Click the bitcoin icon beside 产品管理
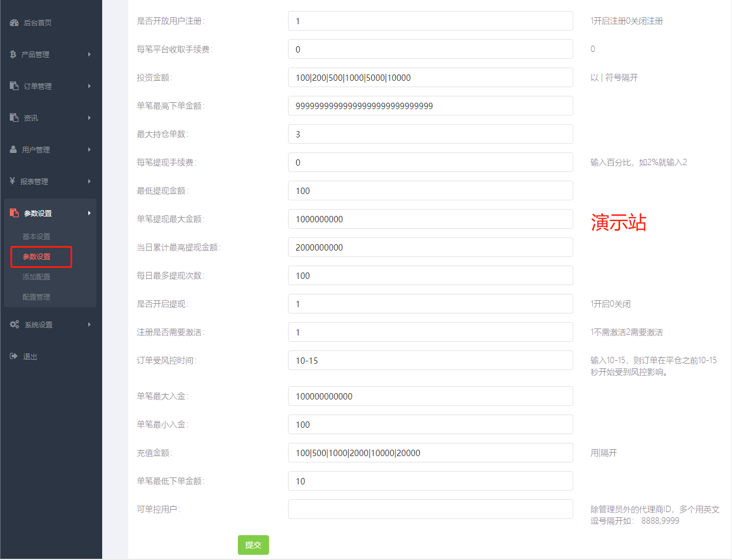Viewport: 732px width, 560px height. [13, 54]
